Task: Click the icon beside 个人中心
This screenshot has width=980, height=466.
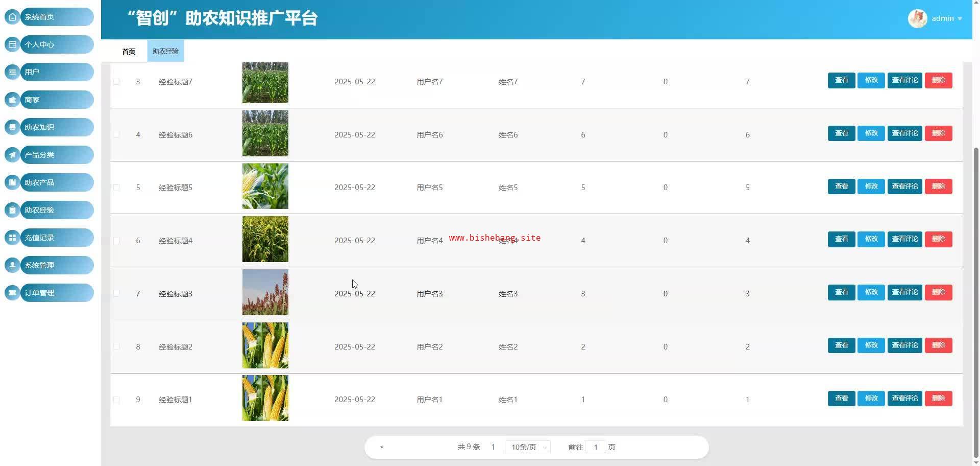Action: point(12,44)
